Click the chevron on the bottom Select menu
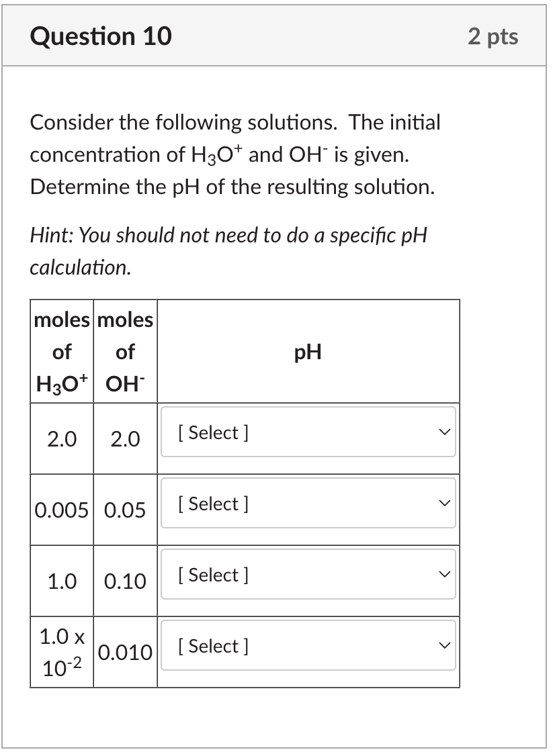Image resolution: width=555 pixels, height=756 pixels. [x=443, y=646]
